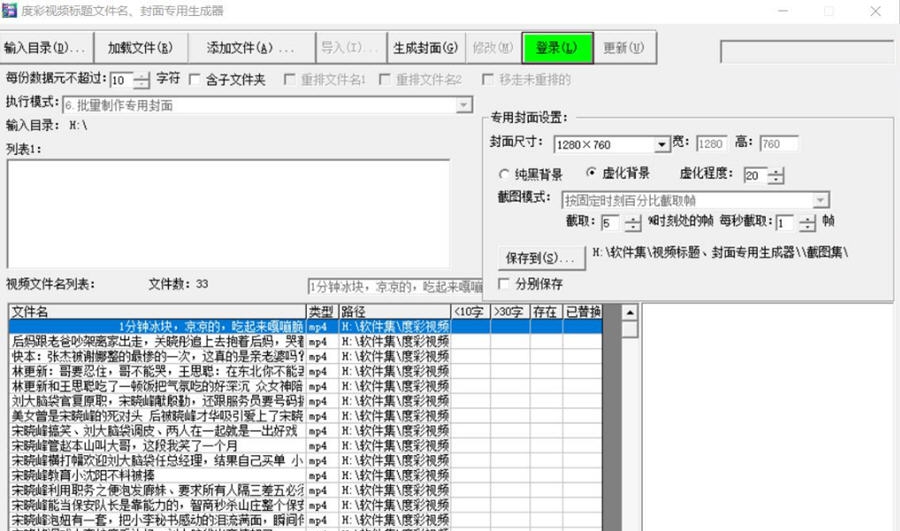Click the 添加文件(A) button
Image resolution: width=900 pixels, height=531 pixels.
coord(251,48)
